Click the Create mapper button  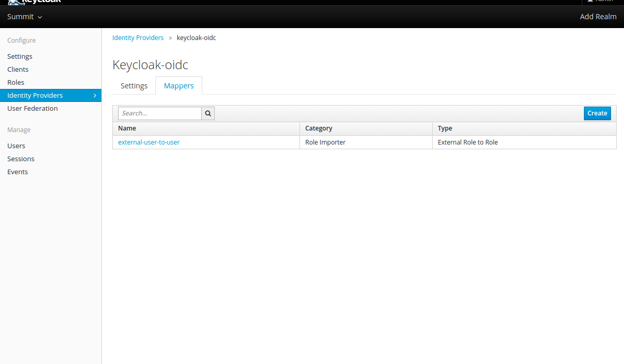click(597, 113)
